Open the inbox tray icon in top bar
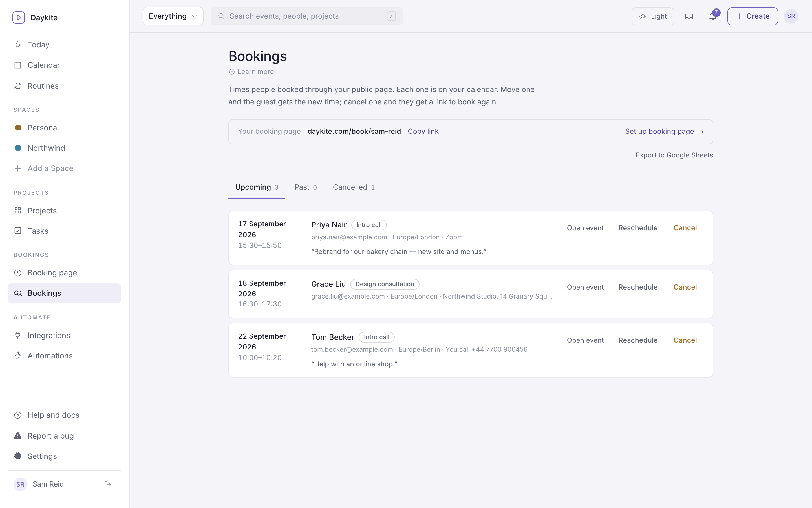 pos(689,16)
